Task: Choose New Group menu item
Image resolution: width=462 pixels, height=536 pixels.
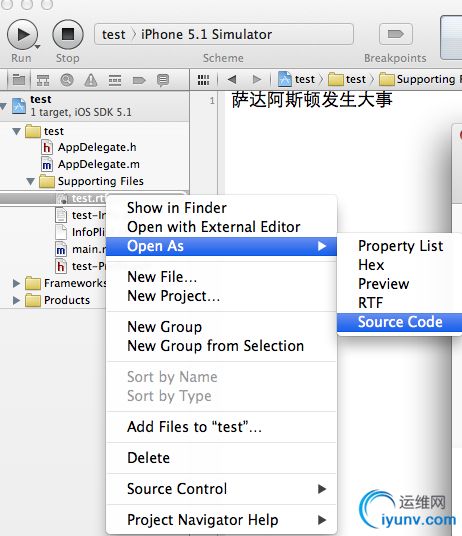Action: pos(221,327)
